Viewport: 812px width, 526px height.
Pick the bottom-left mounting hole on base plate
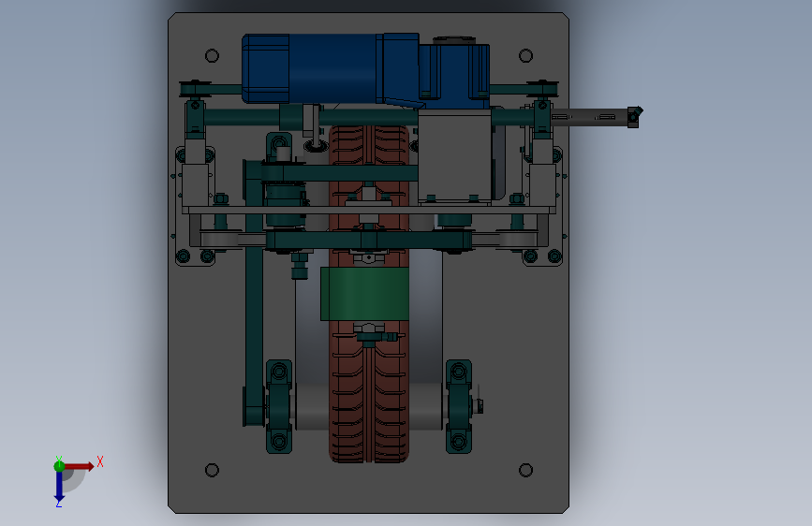coord(212,470)
